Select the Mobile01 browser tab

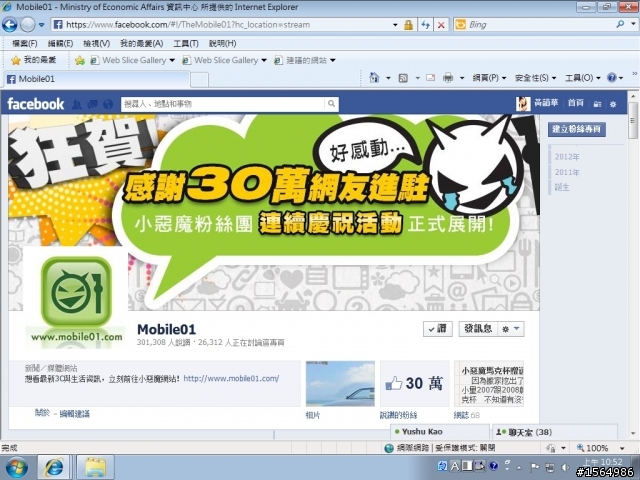[97, 79]
